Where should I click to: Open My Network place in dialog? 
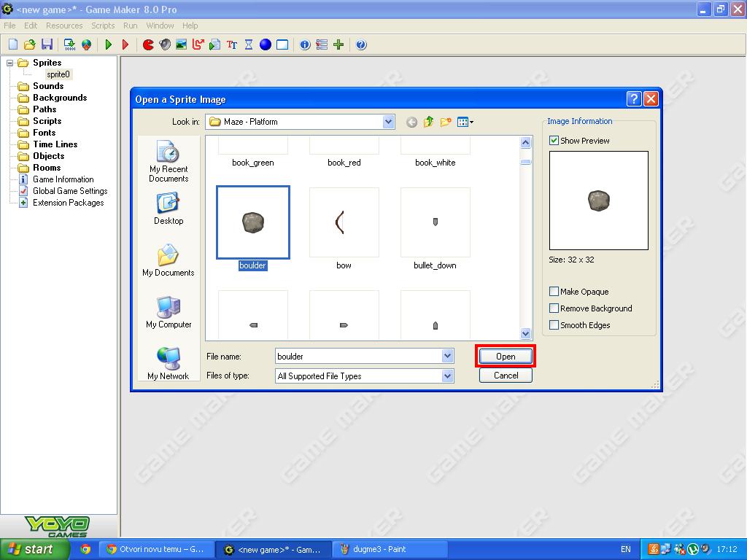(169, 363)
